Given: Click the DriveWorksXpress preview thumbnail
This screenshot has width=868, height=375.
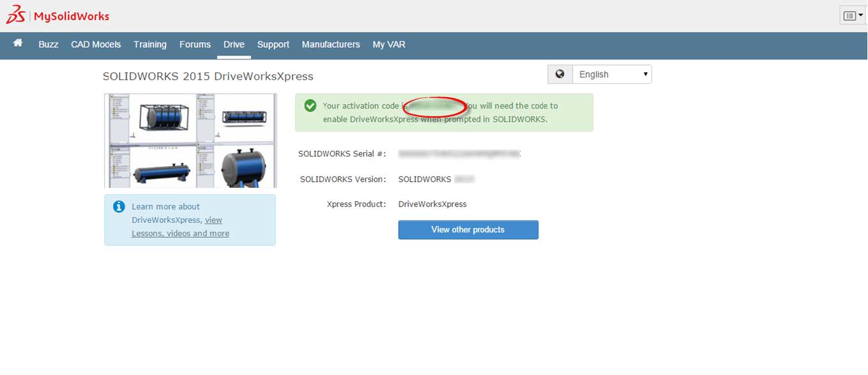Looking at the screenshot, I should click(x=190, y=141).
